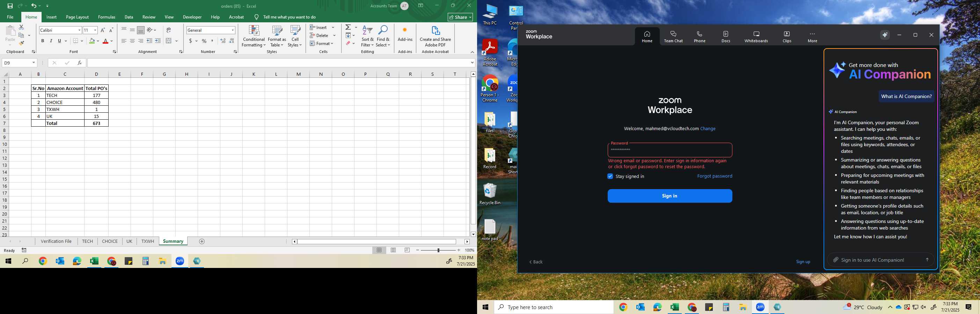
Task: Apply Underline formatting in Excel
Action: (59, 41)
